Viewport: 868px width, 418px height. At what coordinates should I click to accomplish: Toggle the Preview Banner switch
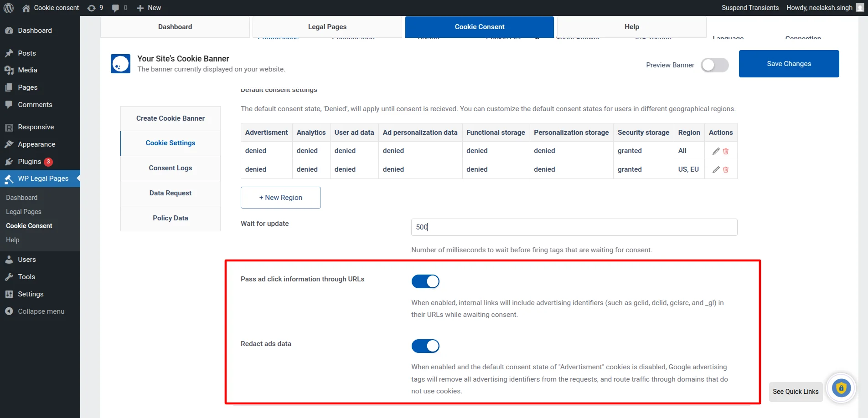coord(714,65)
